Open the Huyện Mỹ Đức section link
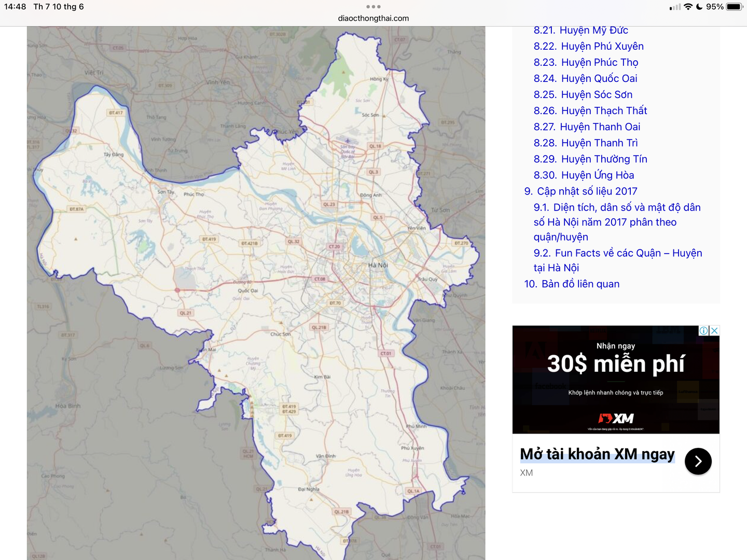 pyautogui.click(x=580, y=31)
